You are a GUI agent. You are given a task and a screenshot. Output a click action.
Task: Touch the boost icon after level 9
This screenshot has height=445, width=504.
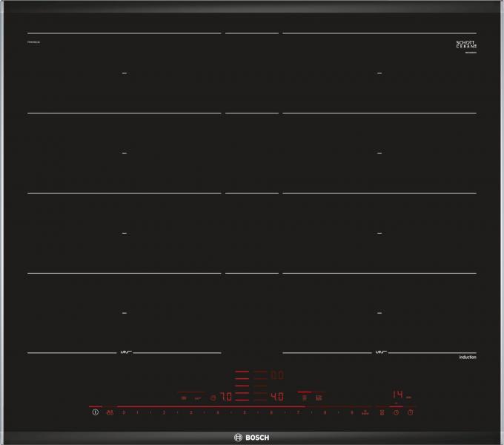[x=365, y=412]
